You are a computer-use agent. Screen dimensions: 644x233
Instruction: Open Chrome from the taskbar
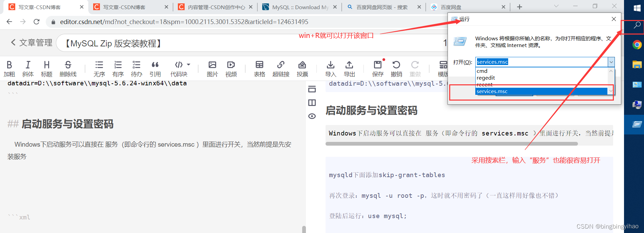637,45
